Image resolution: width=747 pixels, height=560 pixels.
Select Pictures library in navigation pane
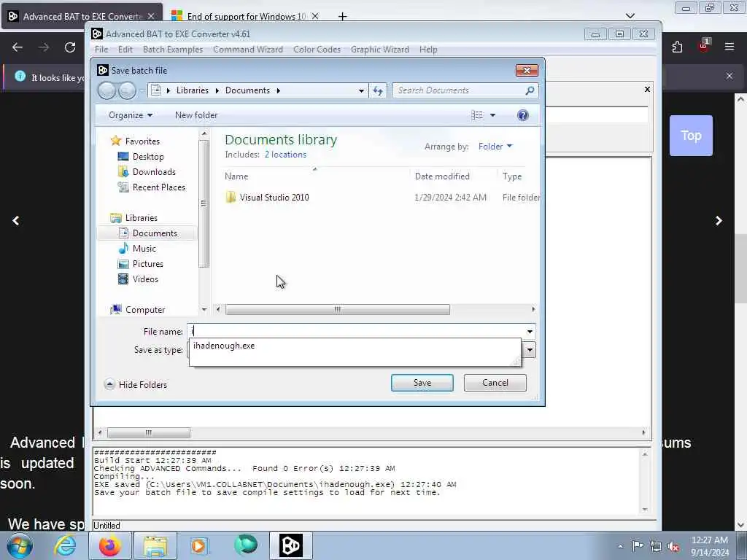[147, 264]
